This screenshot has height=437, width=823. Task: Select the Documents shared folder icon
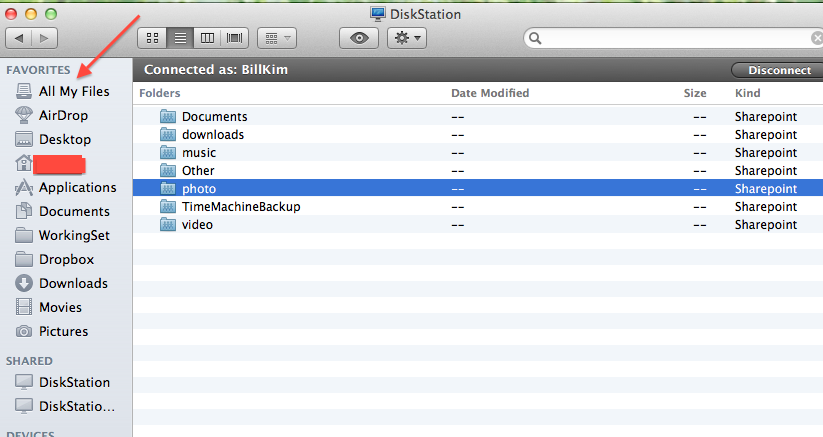pos(168,116)
